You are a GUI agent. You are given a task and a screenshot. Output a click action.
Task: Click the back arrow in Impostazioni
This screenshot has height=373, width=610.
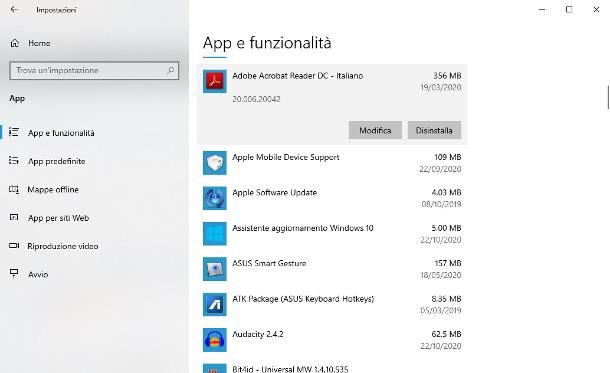click(x=14, y=9)
